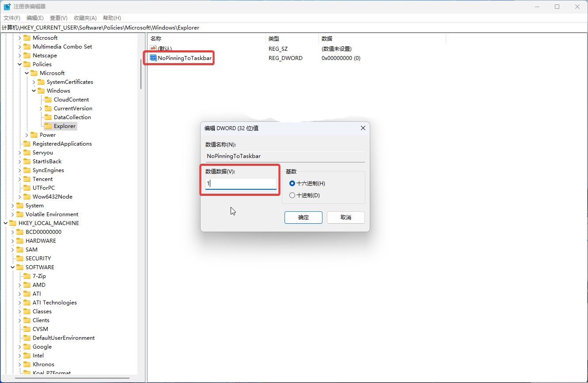The height and width of the screenshot is (383, 588).
Task: Click the Registry Editor app icon in title bar
Action: pyautogui.click(x=7, y=7)
